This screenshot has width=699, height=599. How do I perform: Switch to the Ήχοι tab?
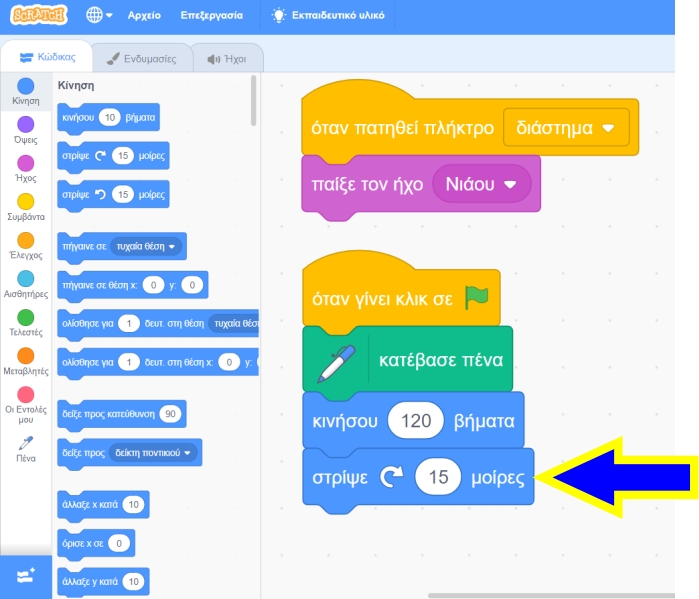pos(226,59)
